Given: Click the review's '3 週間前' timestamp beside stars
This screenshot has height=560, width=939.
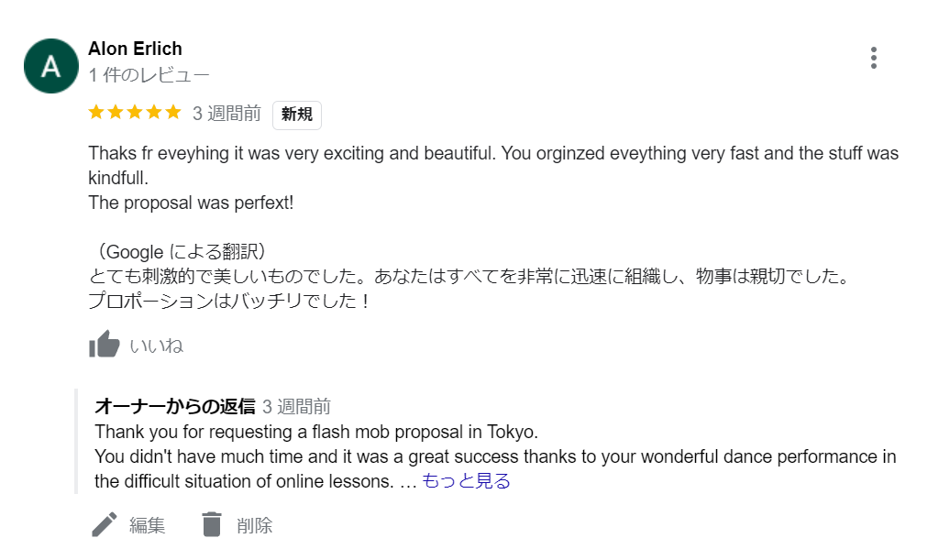Looking at the screenshot, I should (226, 114).
